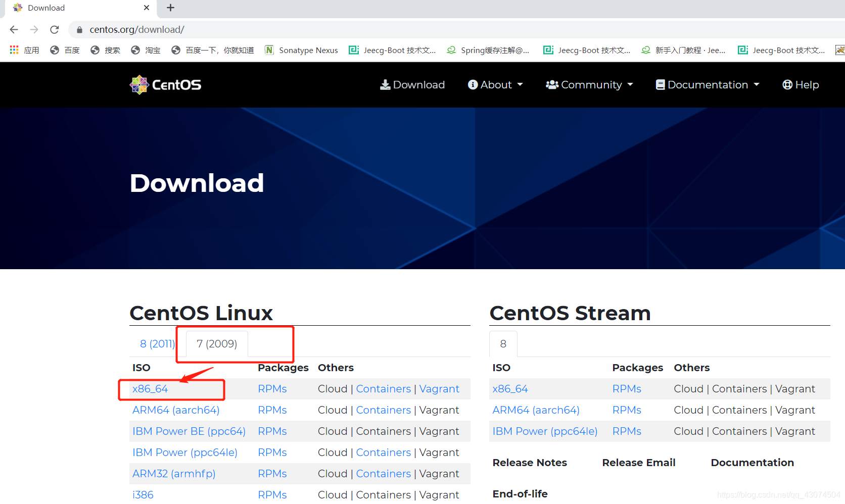Close the Download browser tab

click(x=147, y=8)
